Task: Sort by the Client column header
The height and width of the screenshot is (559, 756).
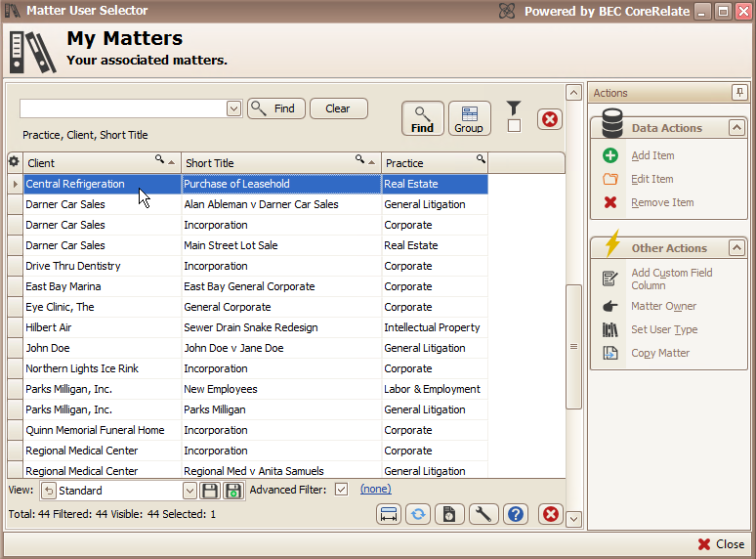Action: pyautogui.click(x=102, y=163)
